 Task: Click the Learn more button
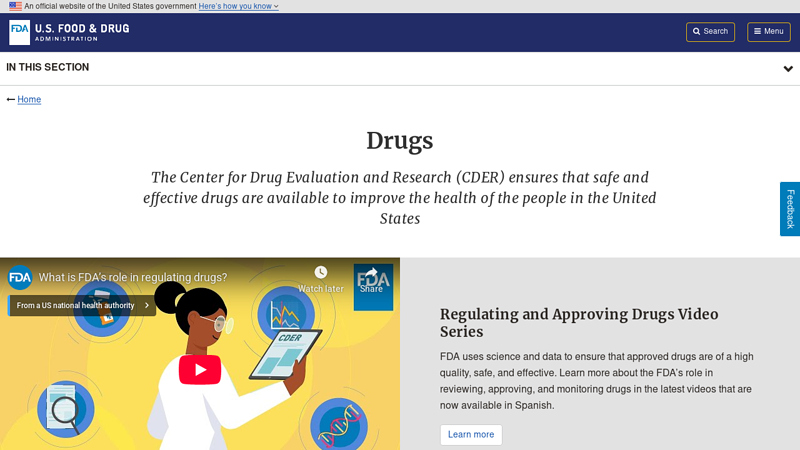[471, 435]
